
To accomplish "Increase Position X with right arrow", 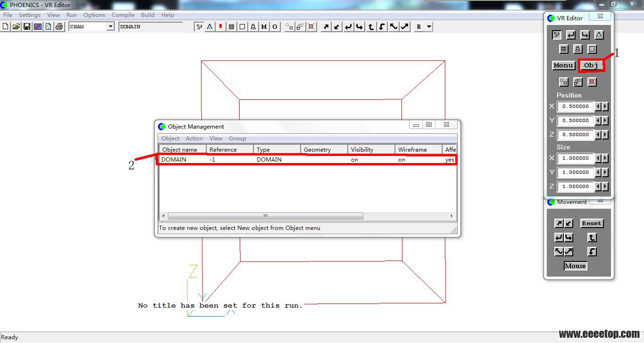I will tap(605, 106).
